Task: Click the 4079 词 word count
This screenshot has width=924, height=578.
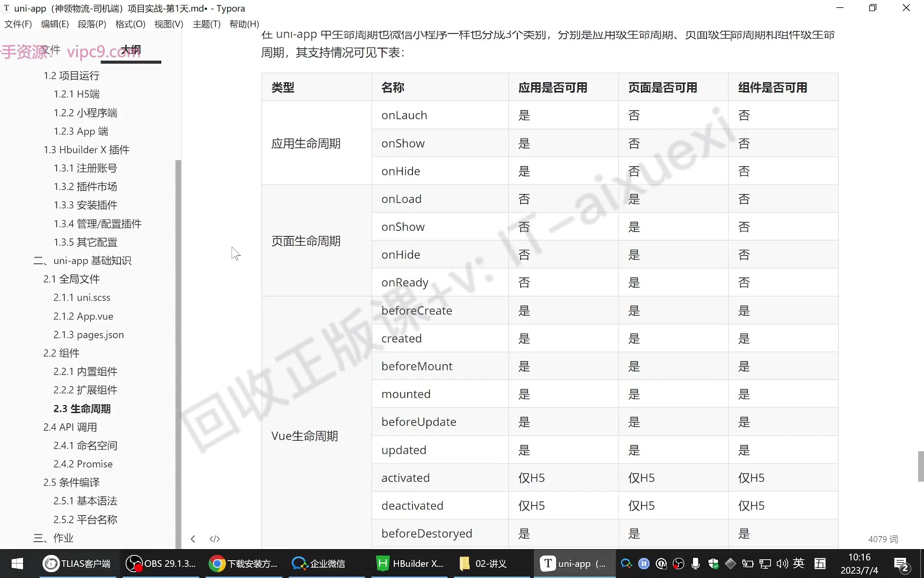Action: click(883, 539)
